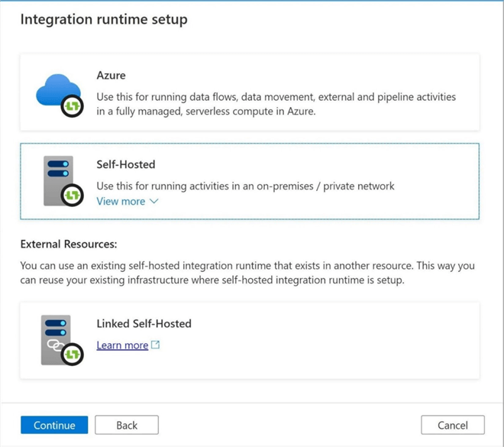Cancel the integration runtime setup
The image size is (504, 447).
coord(452,425)
